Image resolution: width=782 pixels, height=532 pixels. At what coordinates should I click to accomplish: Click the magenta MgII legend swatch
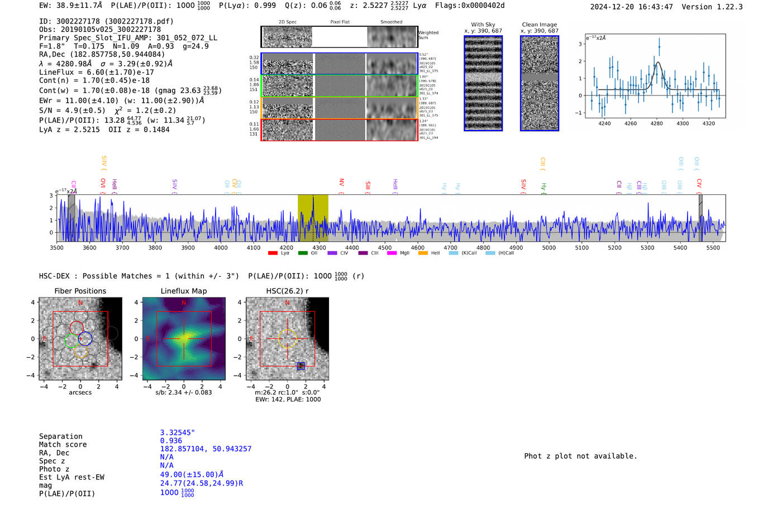pos(392,253)
